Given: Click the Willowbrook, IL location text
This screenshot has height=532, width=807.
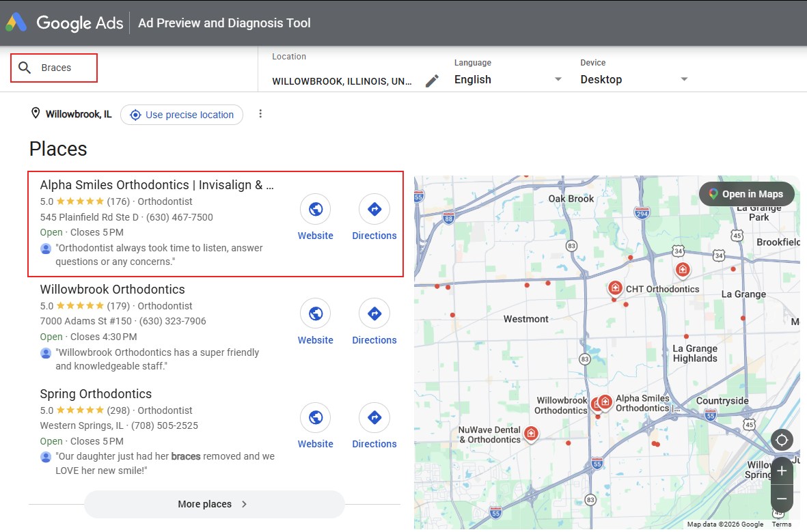Looking at the screenshot, I should tap(78, 114).
